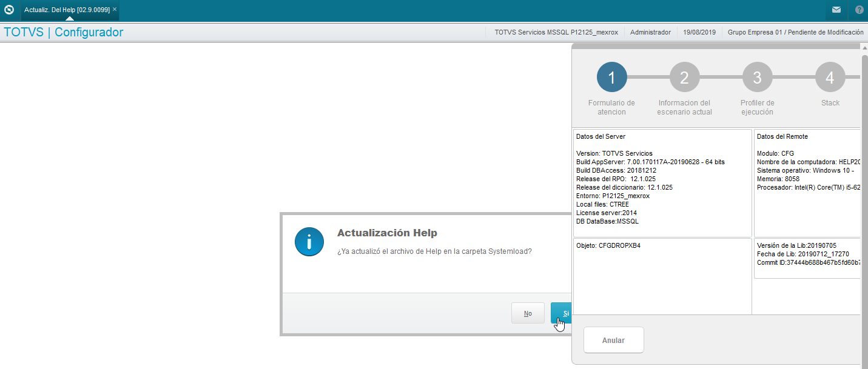Click the Versión de la Lib:20190705 line
Image resolution: width=868 pixels, height=369 pixels.
797,245
